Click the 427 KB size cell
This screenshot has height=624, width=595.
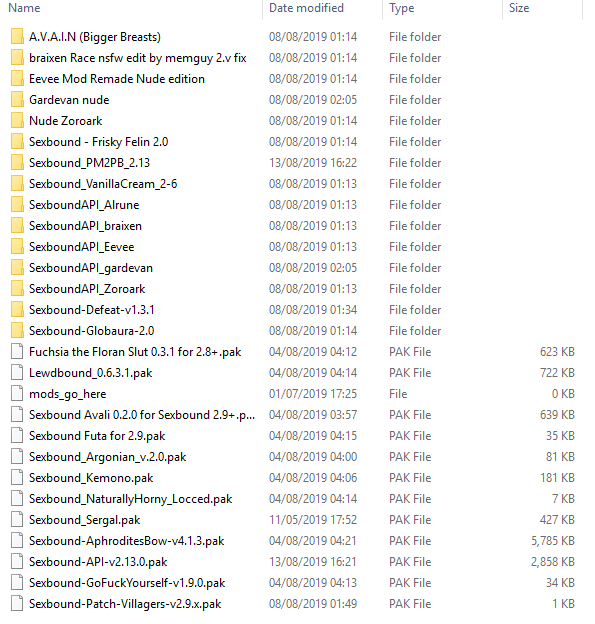coord(557,520)
